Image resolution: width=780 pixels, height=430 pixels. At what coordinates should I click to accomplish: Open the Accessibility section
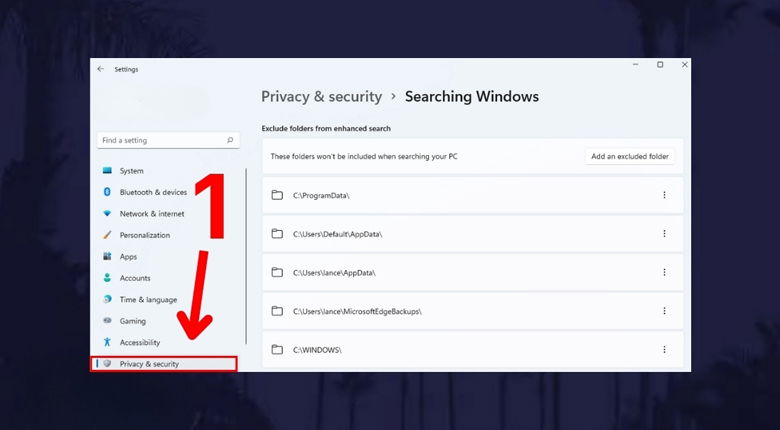click(139, 342)
